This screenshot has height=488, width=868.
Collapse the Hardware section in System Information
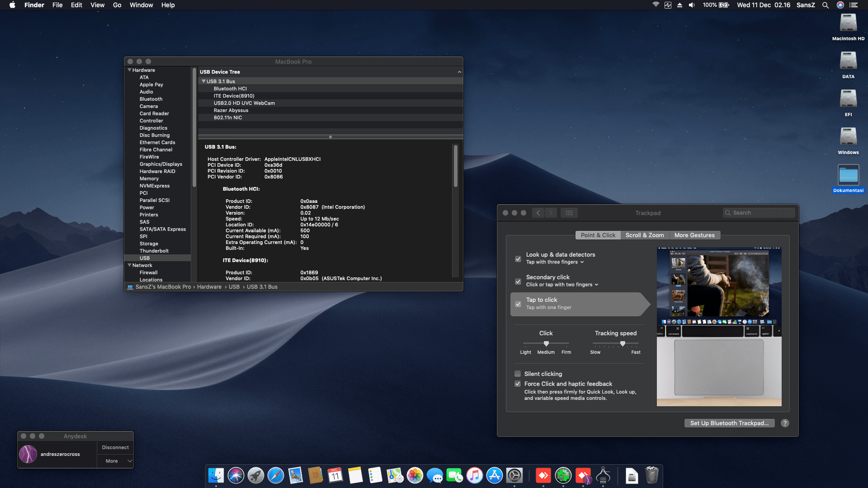pyautogui.click(x=129, y=70)
